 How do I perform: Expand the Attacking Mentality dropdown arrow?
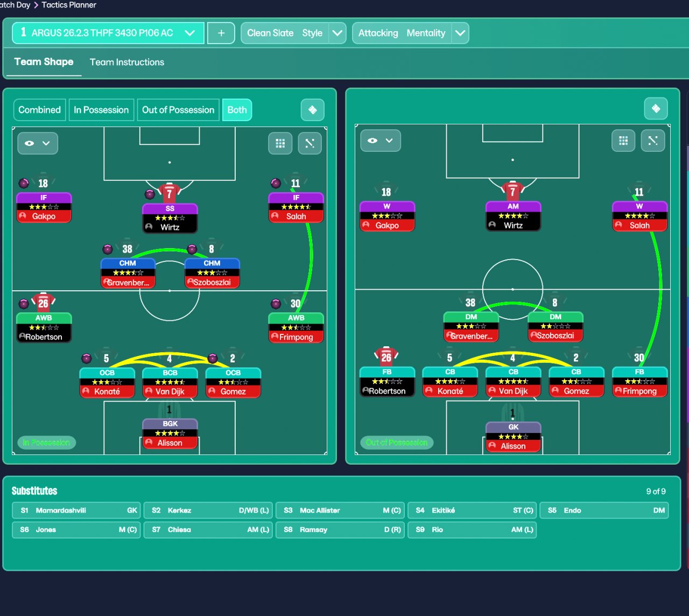pos(460,33)
